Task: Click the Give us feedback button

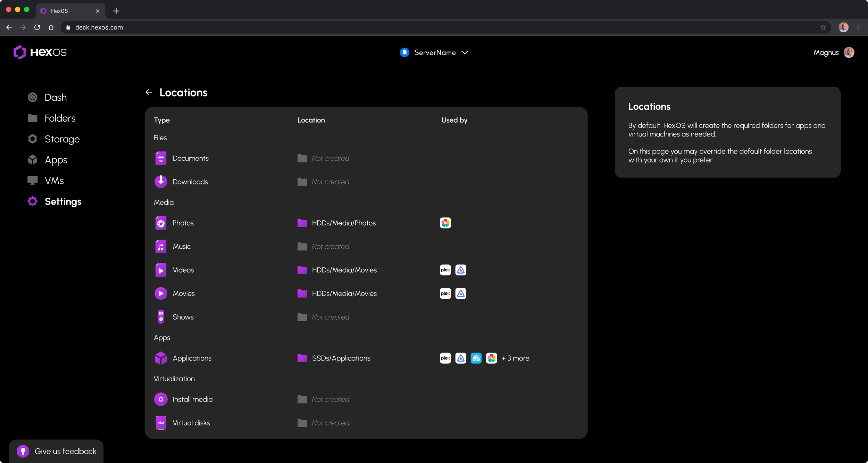Action: point(56,450)
